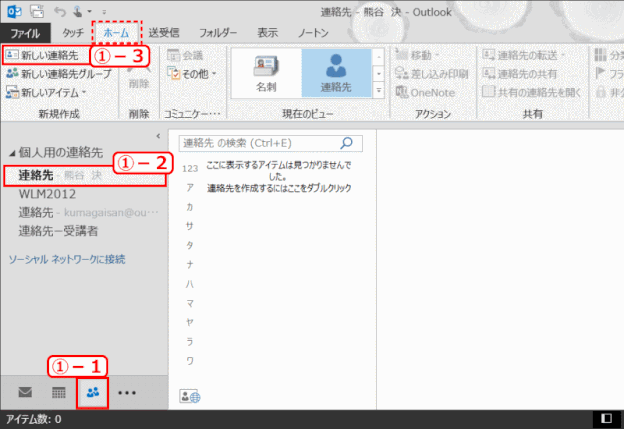Toggle touch/mouse mode icon in title bar
624x429 pixels.
coord(78,12)
